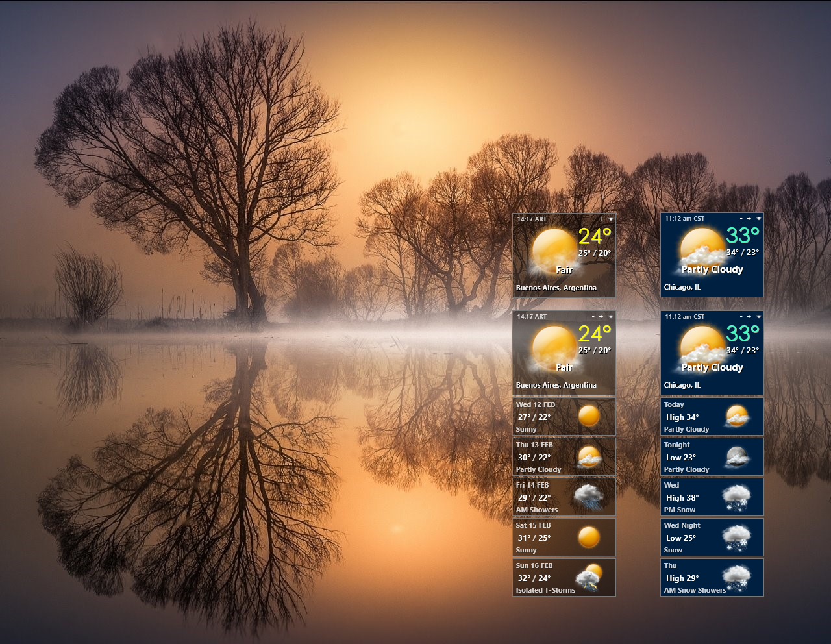
Task: Click the AM Showers condition text
Action: click(537, 510)
